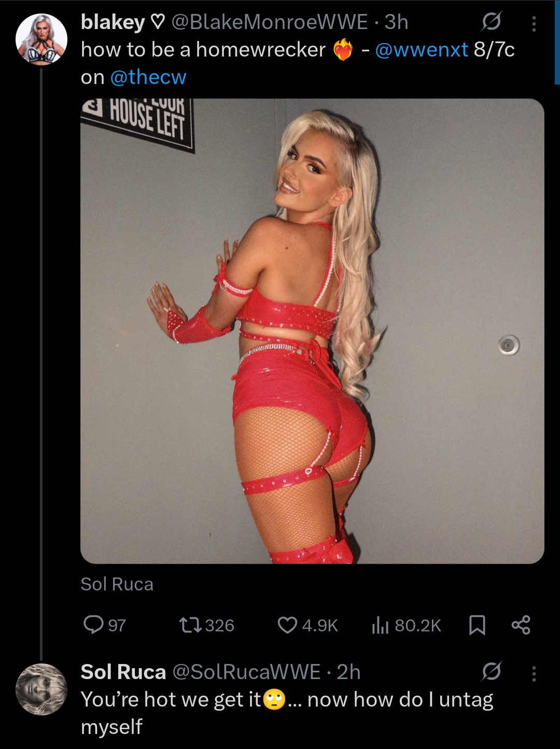Open the @BlakeMonroeWWE handle
Viewport: 560px width, 749px height.
click(270, 22)
